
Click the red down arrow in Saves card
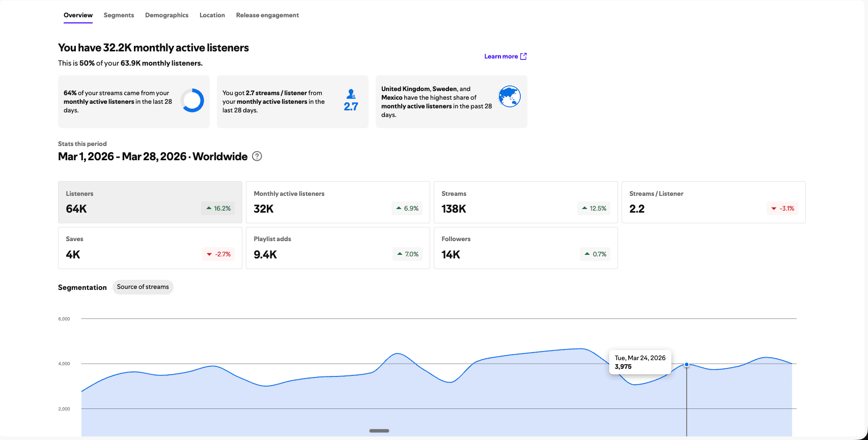[x=209, y=254]
